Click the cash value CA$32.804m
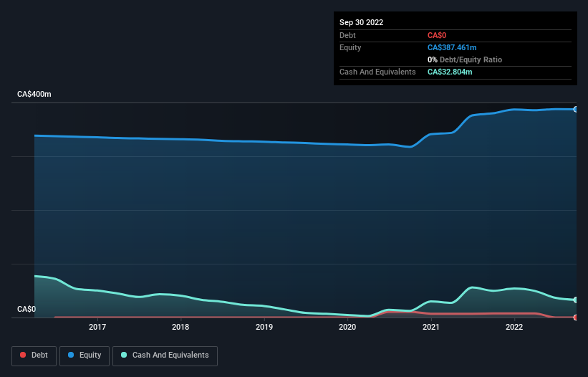Image resolution: width=588 pixels, height=377 pixels. click(450, 72)
